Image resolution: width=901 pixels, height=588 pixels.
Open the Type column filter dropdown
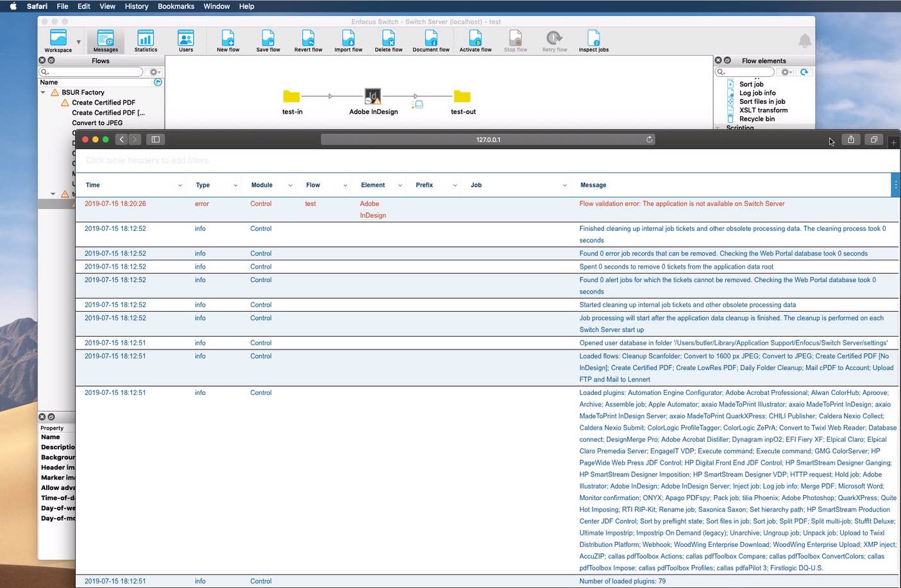(x=235, y=185)
